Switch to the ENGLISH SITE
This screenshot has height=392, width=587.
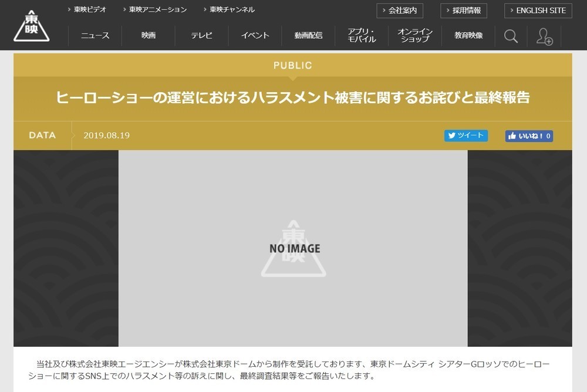pyautogui.click(x=538, y=11)
